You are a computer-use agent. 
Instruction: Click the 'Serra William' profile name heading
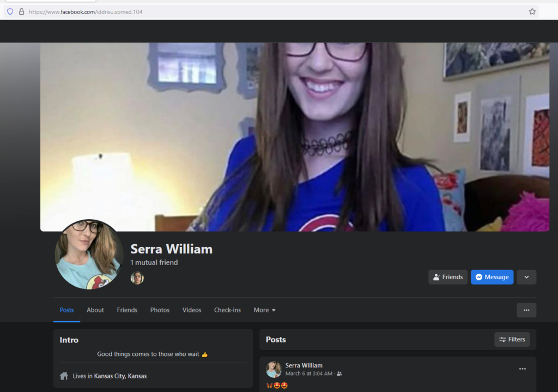(x=172, y=249)
